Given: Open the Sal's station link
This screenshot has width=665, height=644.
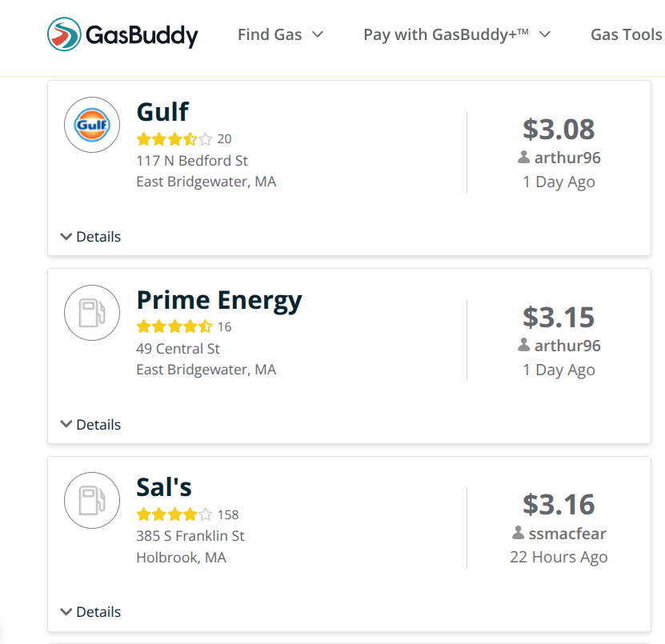Looking at the screenshot, I should tap(164, 488).
